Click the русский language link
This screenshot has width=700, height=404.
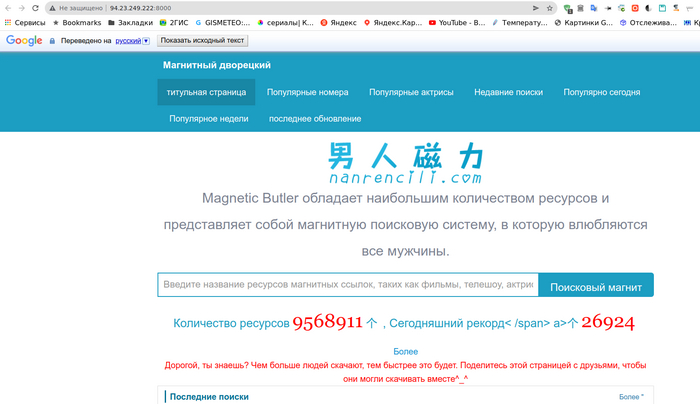coord(128,41)
